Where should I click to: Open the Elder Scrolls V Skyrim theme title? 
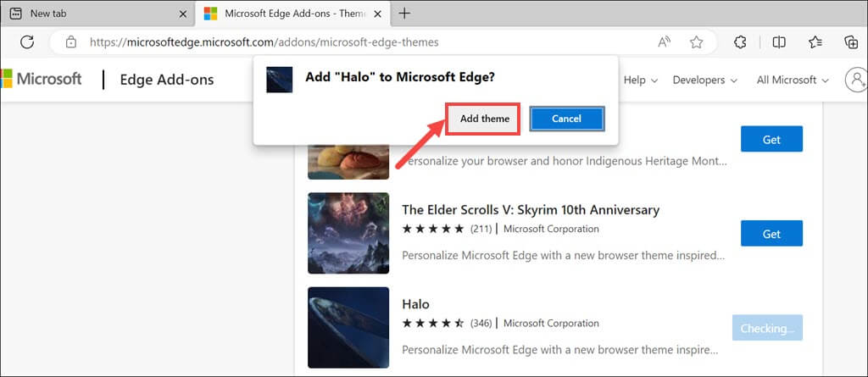[x=531, y=210]
